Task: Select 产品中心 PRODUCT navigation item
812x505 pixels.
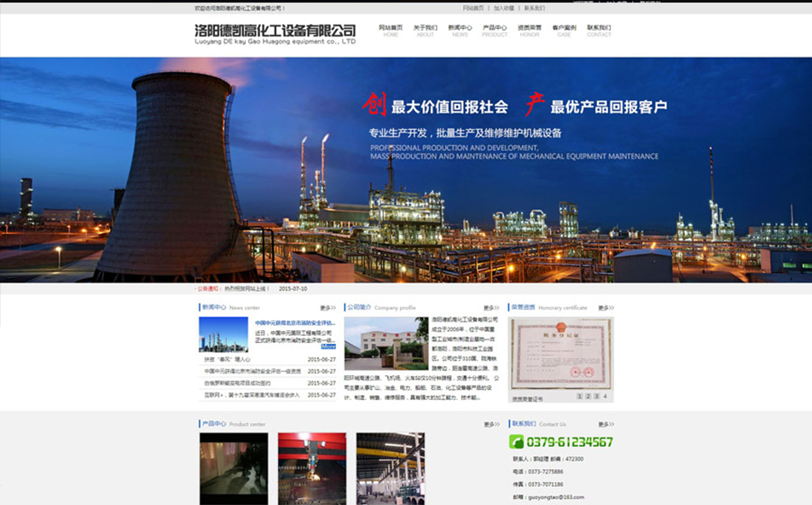Action: coord(495,30)
